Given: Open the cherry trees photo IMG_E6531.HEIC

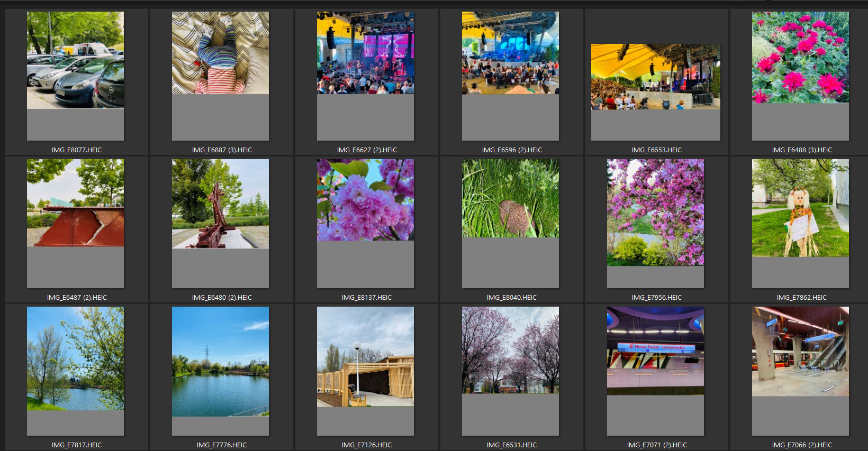Looking at the screenshot, I should [510, 350].
